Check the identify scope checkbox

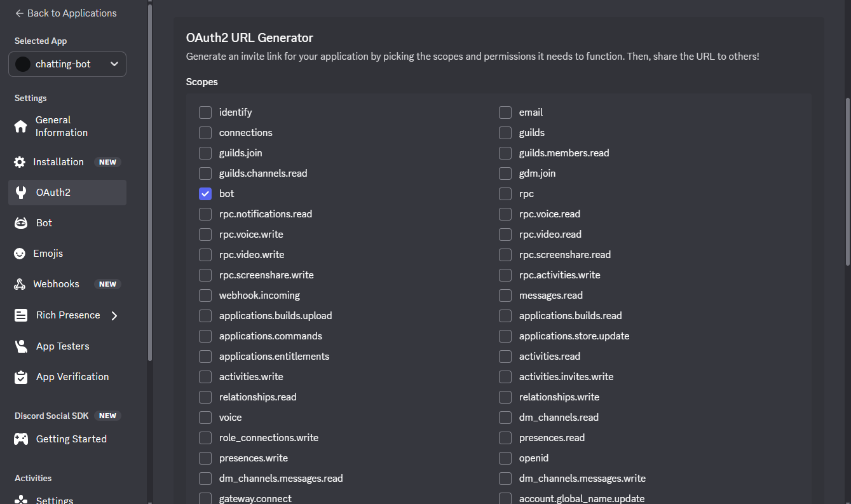(x=205, y=112)
